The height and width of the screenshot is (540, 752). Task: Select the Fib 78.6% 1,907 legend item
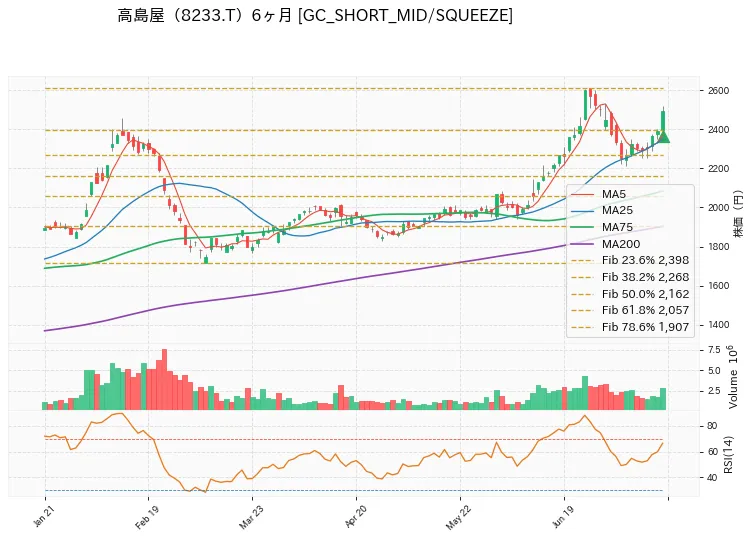631,327
